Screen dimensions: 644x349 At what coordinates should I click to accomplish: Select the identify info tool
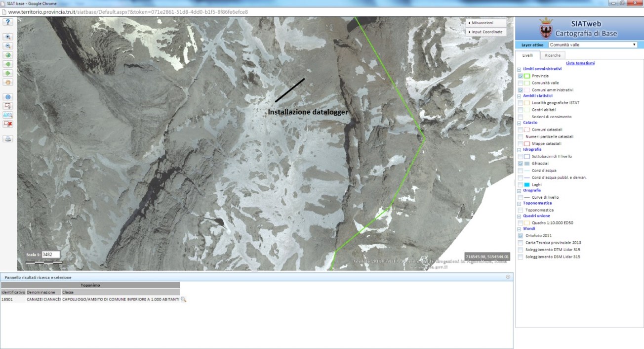click(x=8, y=97)
